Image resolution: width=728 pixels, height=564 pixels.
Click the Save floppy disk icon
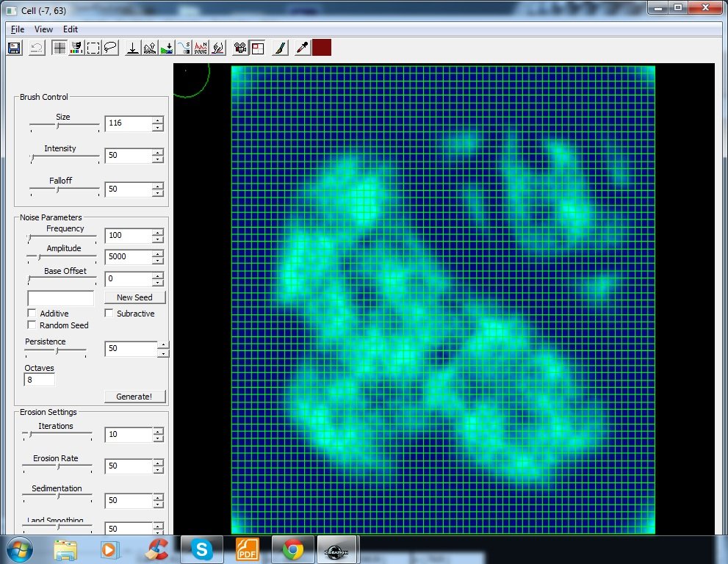tap(14, 48)
